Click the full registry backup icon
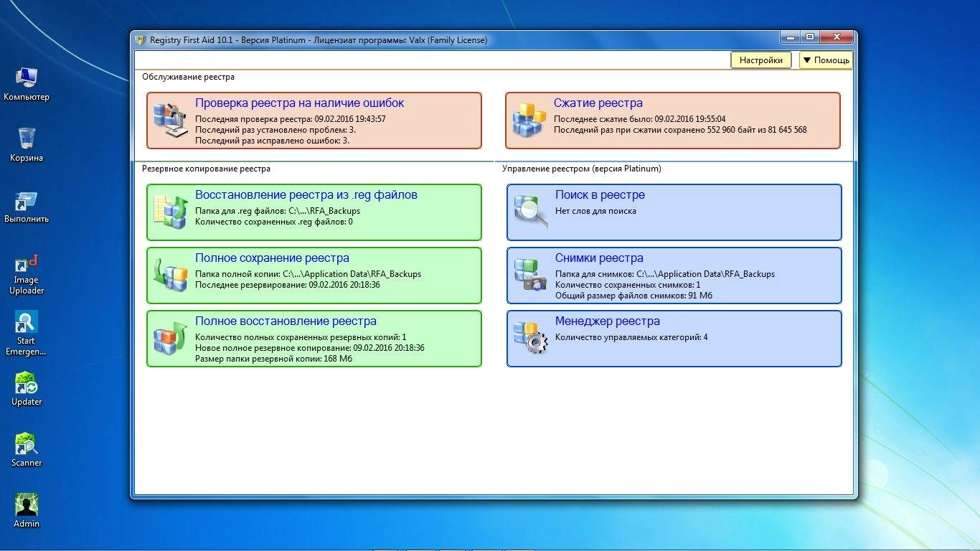 [x=170, y=275]
